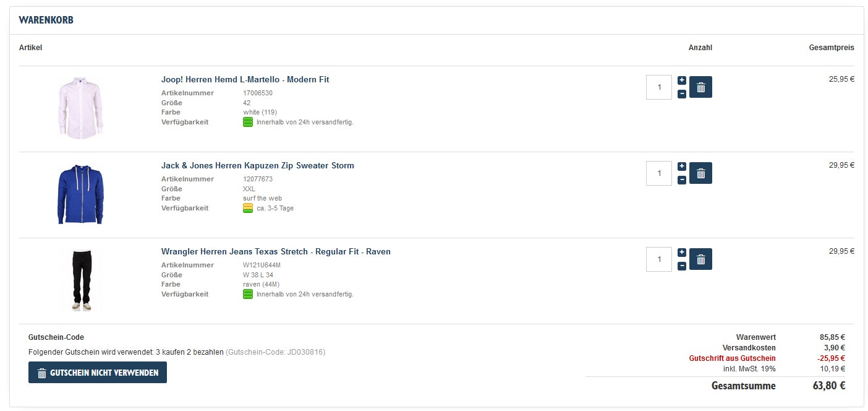Delete the Joop! Herren Hemd from cart
Viewport: 868px width, 411px height.
(700, 87)
